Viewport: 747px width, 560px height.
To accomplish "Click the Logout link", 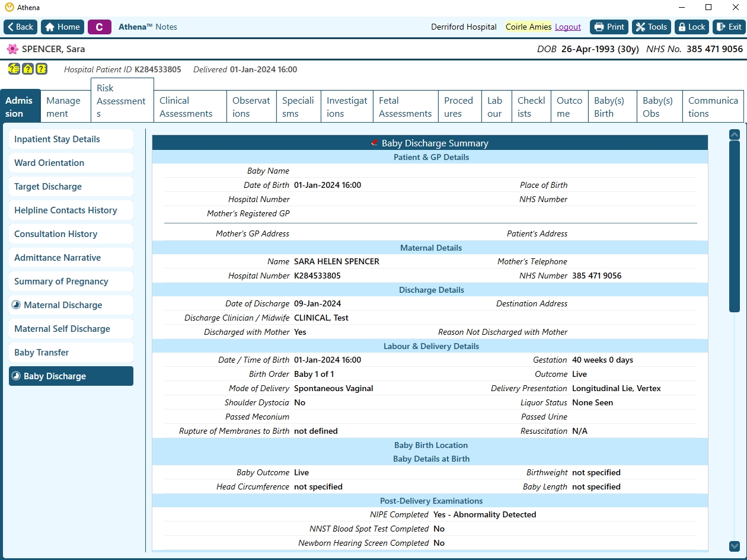I will (x=568, y=27).
